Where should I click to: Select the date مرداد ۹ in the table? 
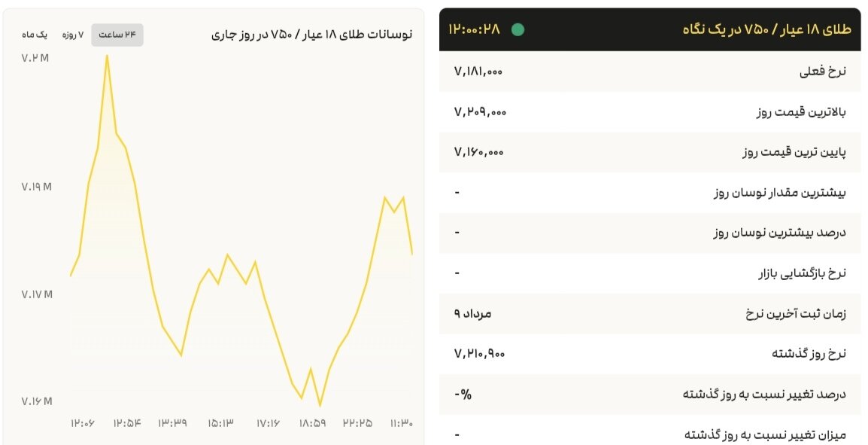[470, 313]
